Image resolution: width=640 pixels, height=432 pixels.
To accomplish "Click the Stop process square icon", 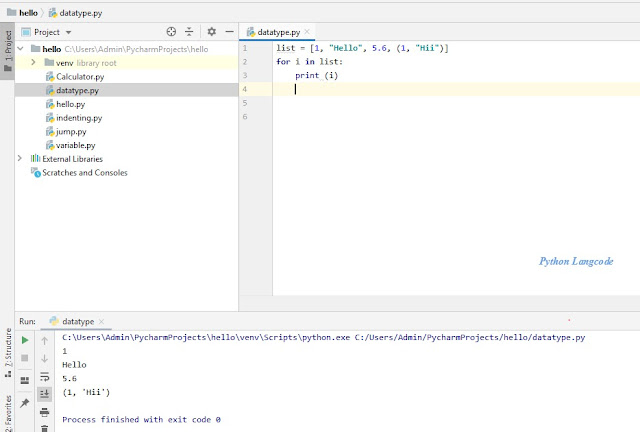I will click(x=25, y=358).
